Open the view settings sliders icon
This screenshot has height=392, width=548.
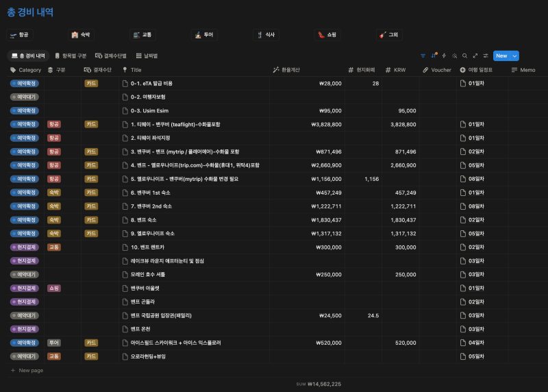click(486, 56)
